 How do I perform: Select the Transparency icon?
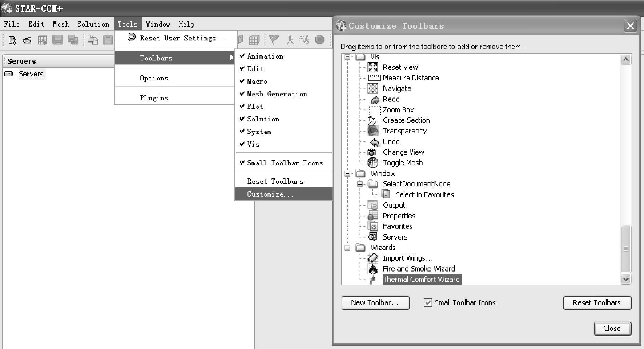pyautogui.click(x=373, y=131)
